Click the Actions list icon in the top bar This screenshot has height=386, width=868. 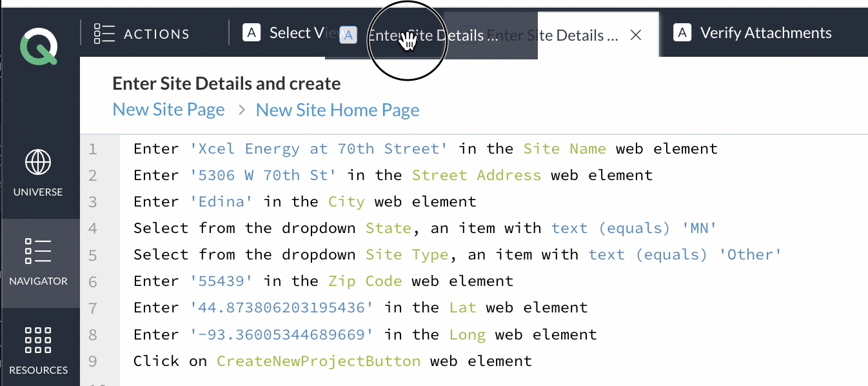pos(103,33)
